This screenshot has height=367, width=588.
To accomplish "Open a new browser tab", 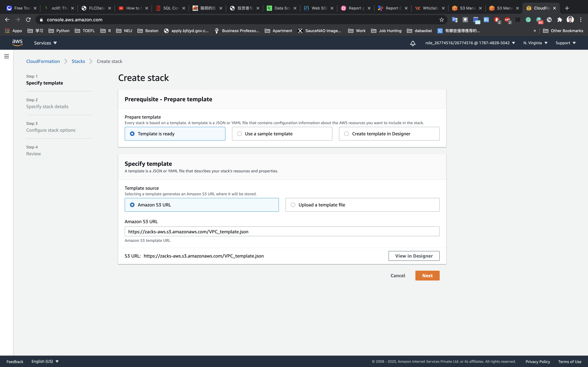I will [x=567, y=8].
